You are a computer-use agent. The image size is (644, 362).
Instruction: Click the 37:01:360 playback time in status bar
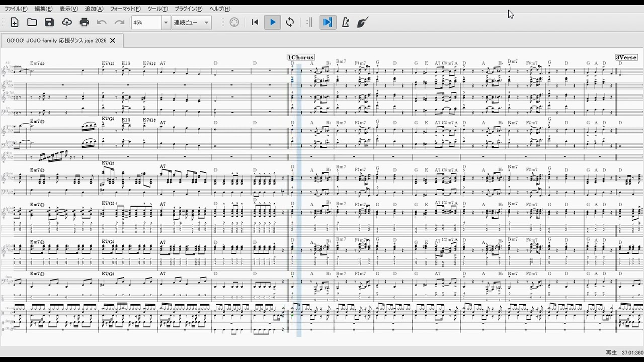tap(632, 352)
